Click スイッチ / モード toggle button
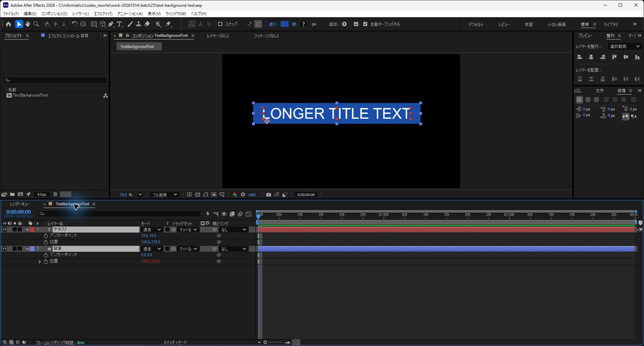 pyautogui.click(x=175, y=342)
